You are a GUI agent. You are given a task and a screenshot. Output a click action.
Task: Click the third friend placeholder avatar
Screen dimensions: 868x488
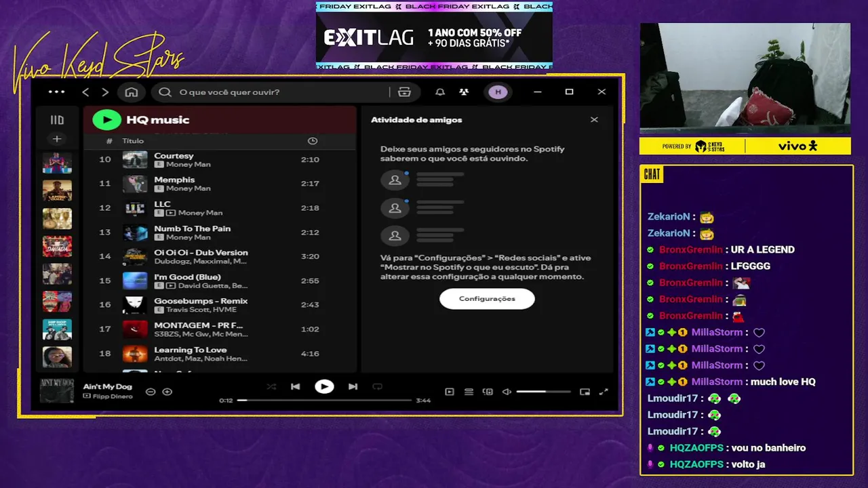pyautogui.click(x=395, y=236)
